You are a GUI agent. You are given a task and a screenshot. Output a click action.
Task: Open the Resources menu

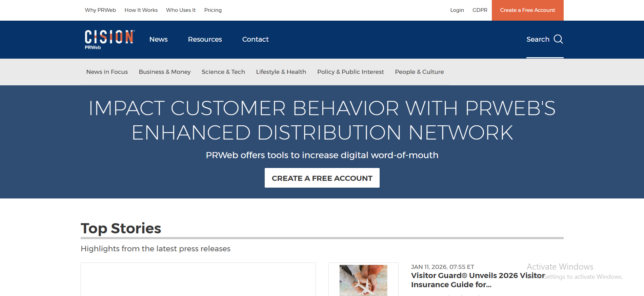pyautogui.click(x=205, y=39)
